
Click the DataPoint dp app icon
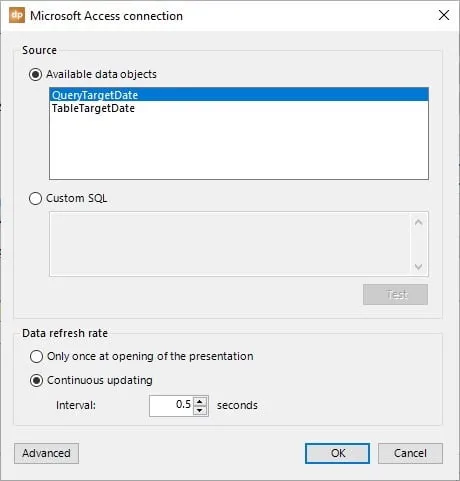point(17,15)
